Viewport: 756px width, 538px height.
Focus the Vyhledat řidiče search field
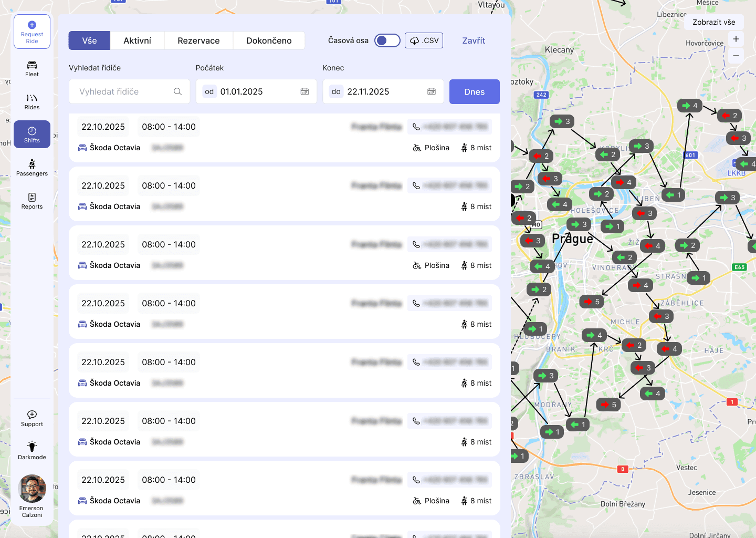(x=129, y=91)
